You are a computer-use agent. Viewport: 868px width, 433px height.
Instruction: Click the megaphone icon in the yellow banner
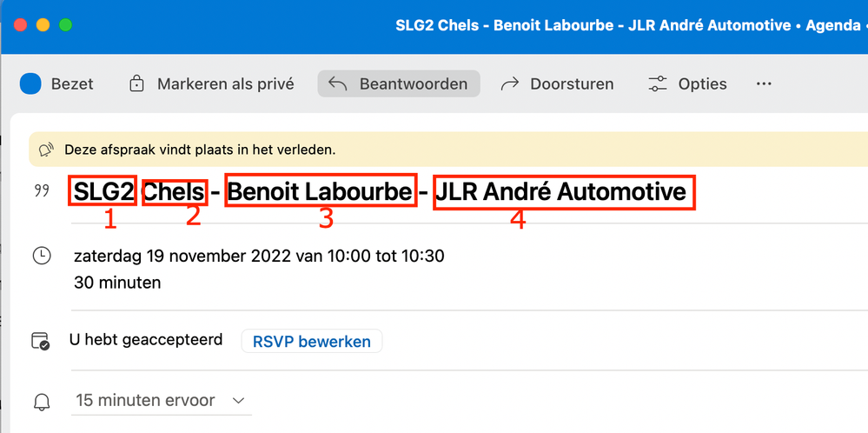click(47, 150)
